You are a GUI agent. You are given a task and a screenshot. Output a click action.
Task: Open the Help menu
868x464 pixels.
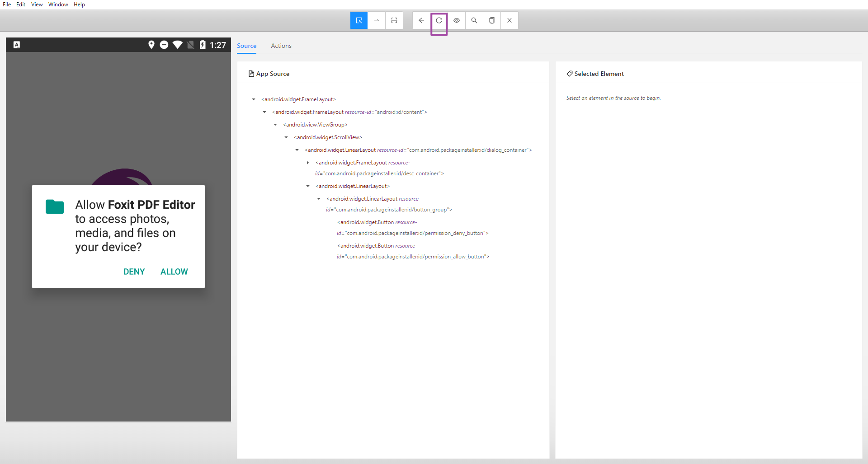(x=79, y=5)
